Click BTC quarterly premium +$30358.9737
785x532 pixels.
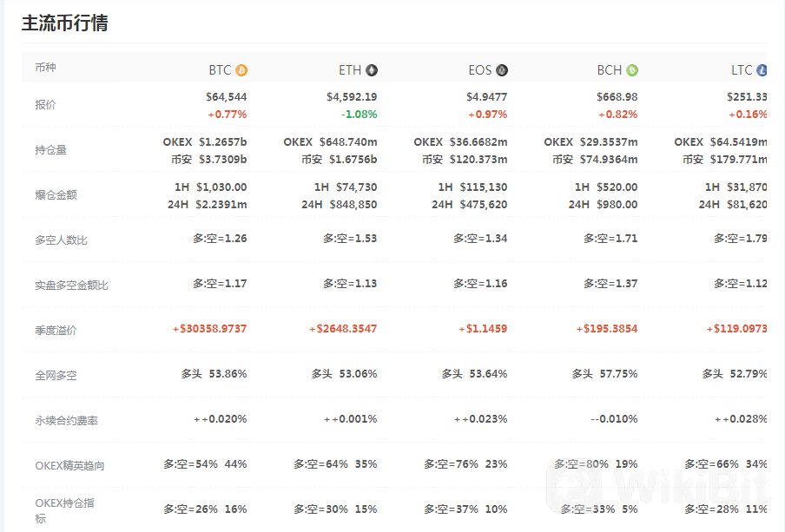[210, 329]
